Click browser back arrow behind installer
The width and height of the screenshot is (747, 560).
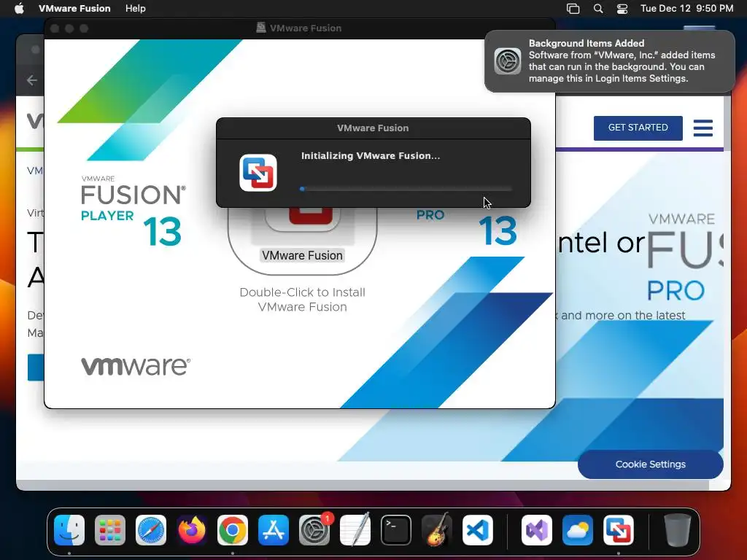tap(32, 80)
